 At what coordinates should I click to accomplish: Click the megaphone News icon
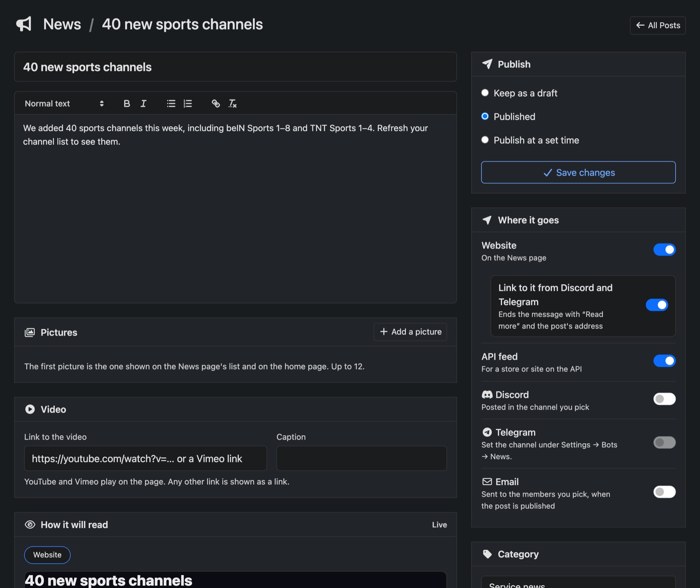coord(24,24)
